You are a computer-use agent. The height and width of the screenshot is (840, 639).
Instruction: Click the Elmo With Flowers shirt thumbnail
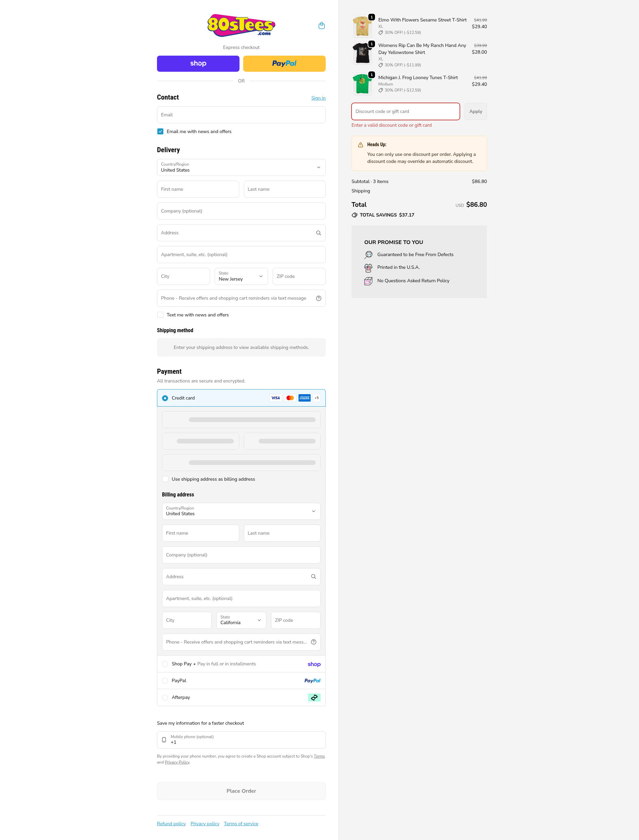coord(362,26)
